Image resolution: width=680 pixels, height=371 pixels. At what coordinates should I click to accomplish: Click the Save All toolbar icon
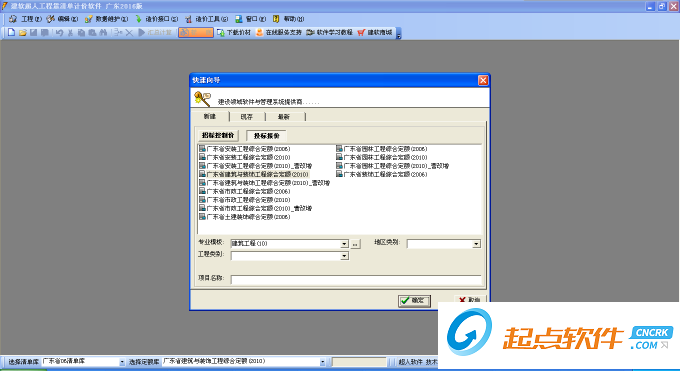click(44, 32)
